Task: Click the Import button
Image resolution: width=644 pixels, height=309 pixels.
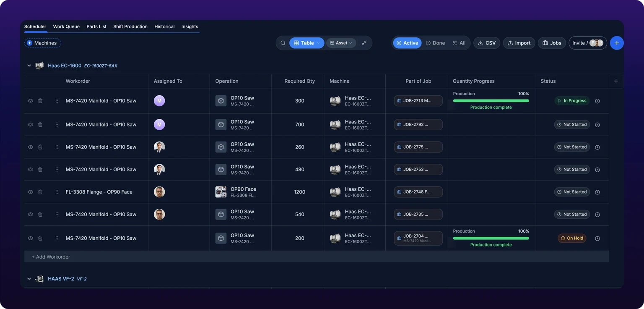Action: pyautogui.click(x=519, y=43)
